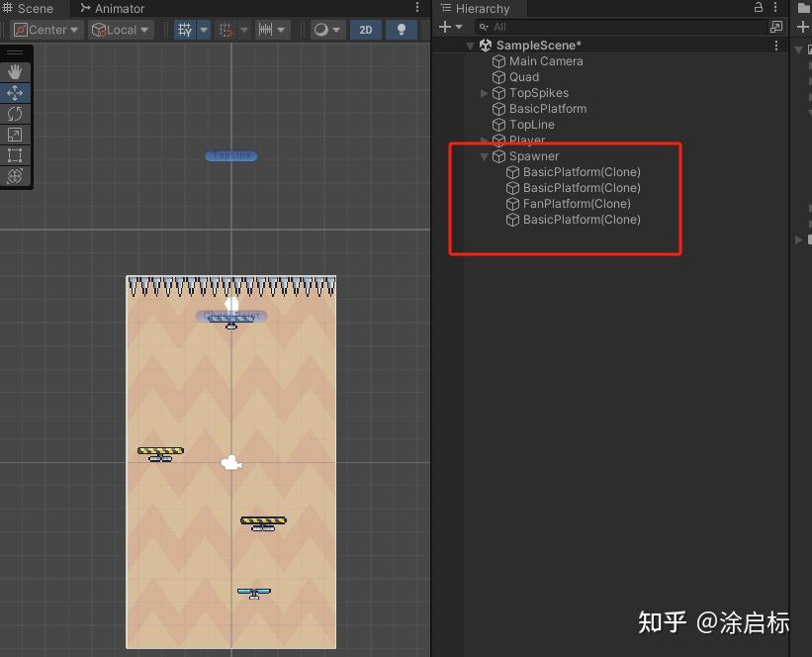Open the create object plus menu in Hierarchy
This screenshot has height=657, width=812.
point(450,27)
